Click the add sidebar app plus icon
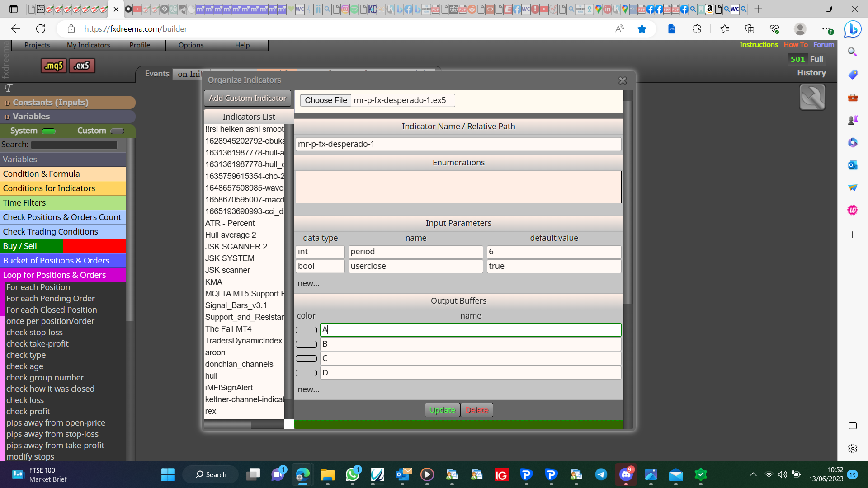This screenshot has height=488, width=868. coord(853,235)
